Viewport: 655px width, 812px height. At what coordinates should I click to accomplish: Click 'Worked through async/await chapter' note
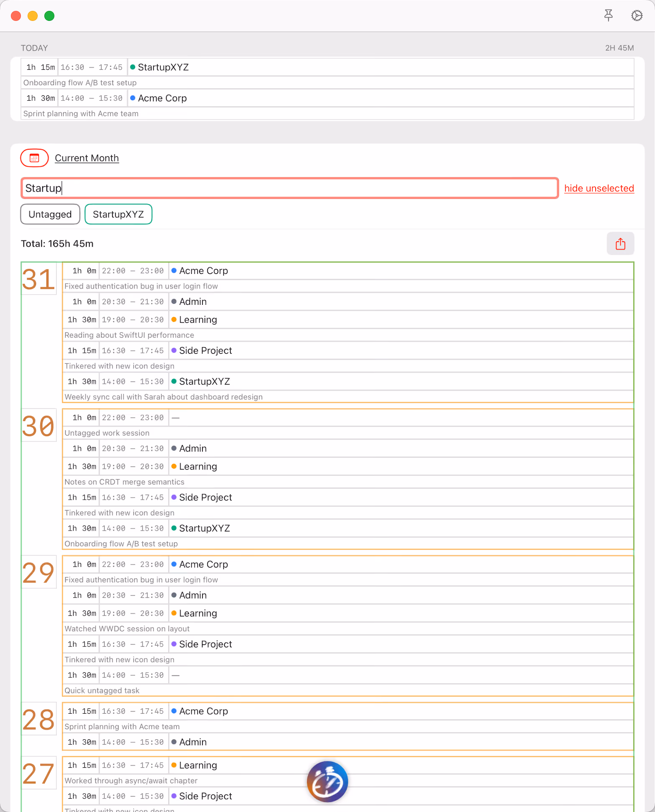131,781
